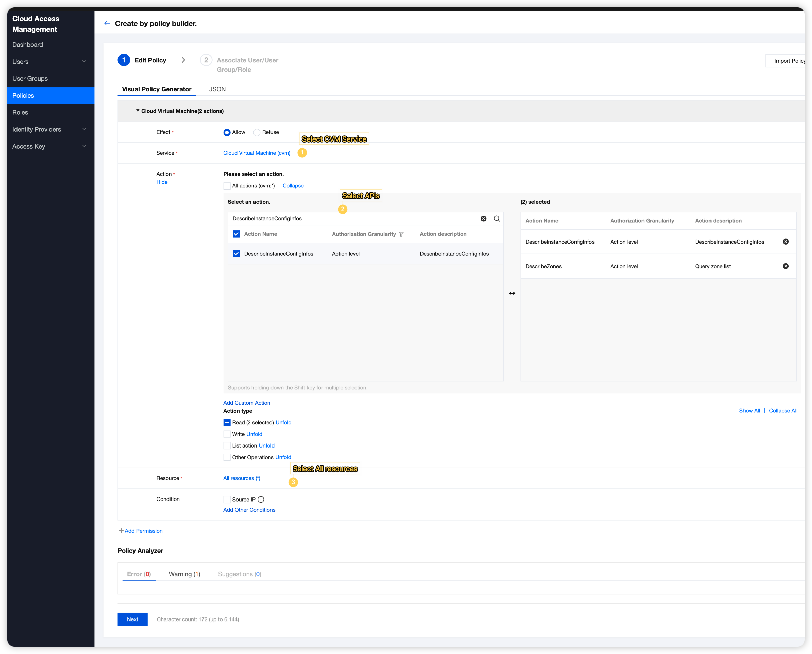Check the All actions (cvm:*) checkbox

point(227,186)
